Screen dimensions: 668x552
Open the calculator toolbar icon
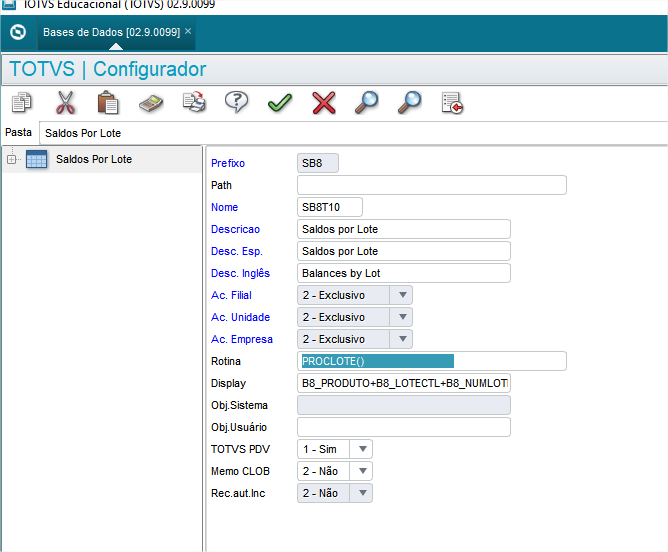[x=151, y=104]
